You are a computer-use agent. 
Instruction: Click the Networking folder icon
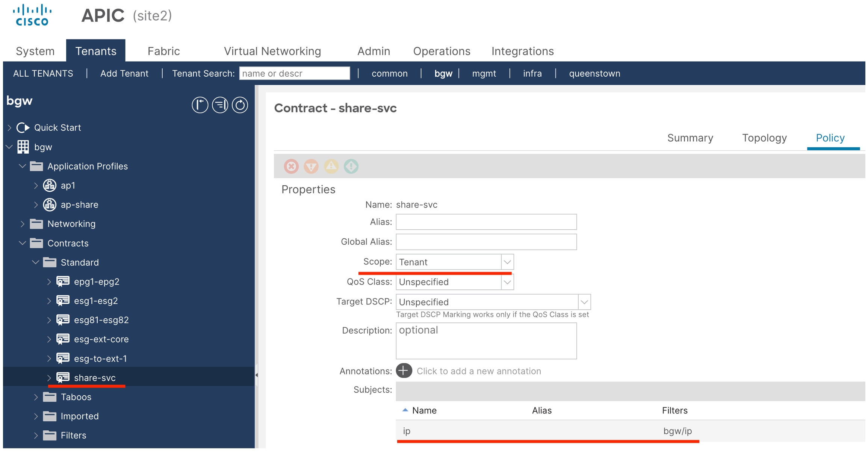click(x=36, y=224)
